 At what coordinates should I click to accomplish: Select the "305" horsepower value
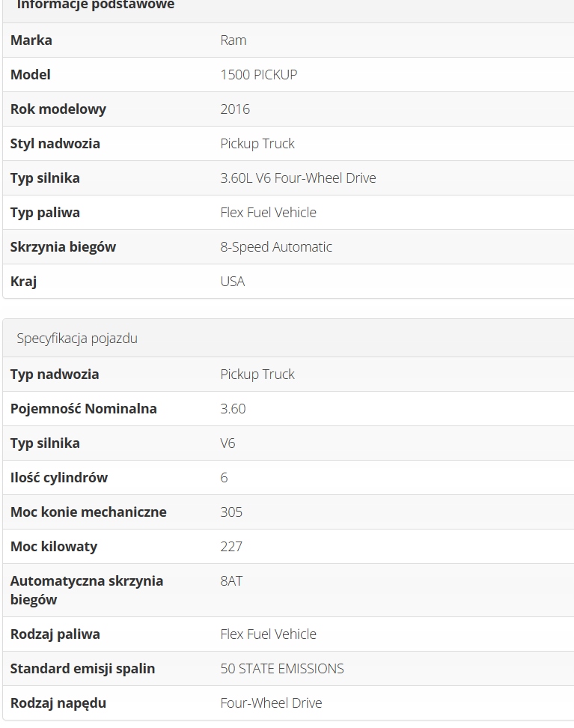click(231, 512)
